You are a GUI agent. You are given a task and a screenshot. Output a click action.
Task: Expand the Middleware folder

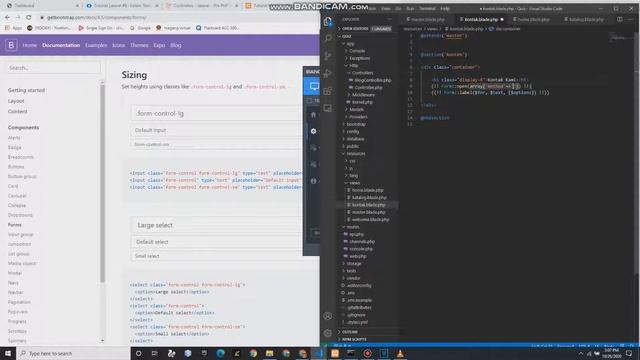(x=362, y=95)
